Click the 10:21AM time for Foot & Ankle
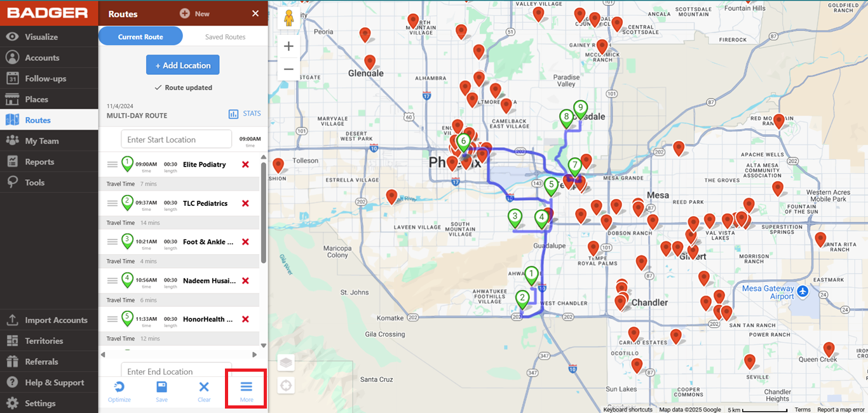Viewport: 868px width, 413px height. (146, 241)
